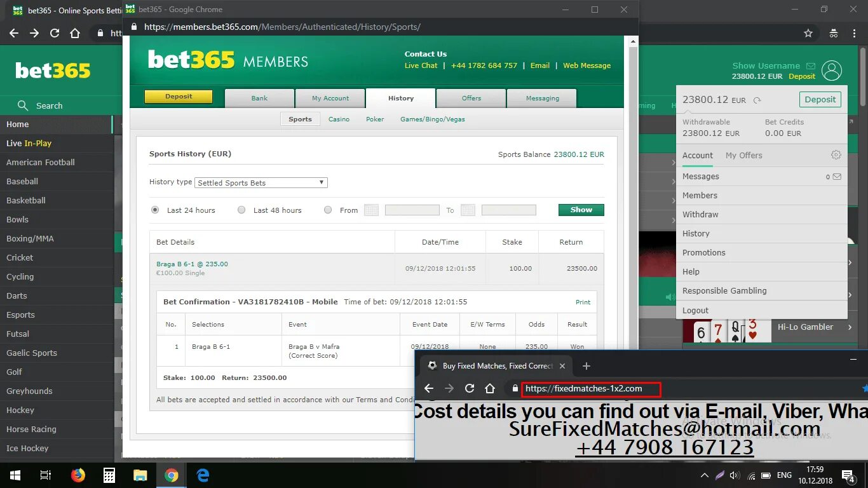This screenshot has height=488, width=868.
Task: Open File Explorer from the taskbar
Action: (140, 475)
